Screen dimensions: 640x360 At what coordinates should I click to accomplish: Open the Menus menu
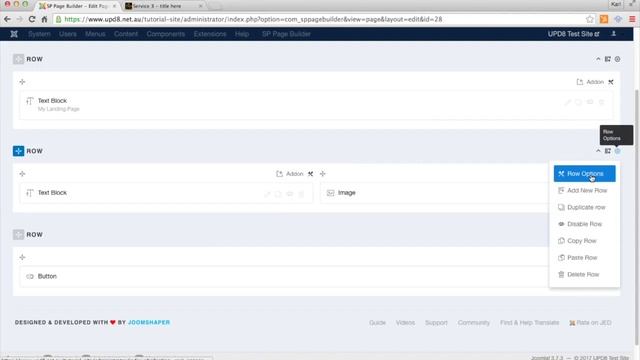(96, 34)
